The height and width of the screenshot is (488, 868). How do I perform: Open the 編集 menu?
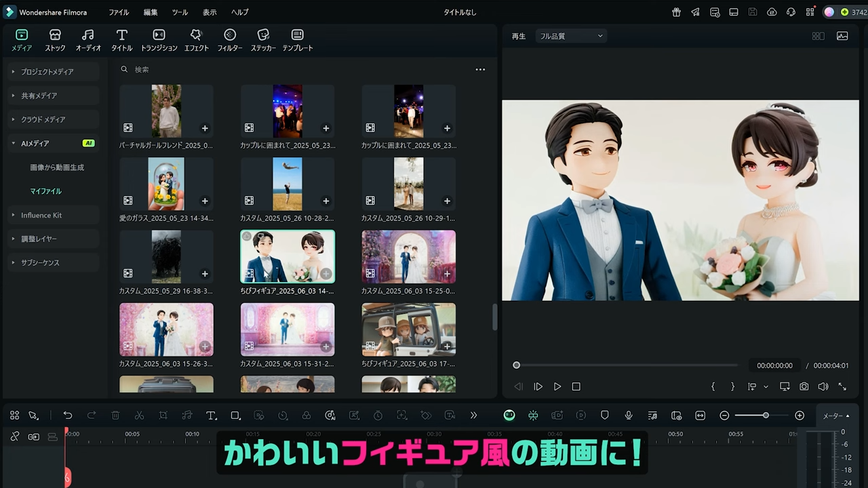[151, 12]
